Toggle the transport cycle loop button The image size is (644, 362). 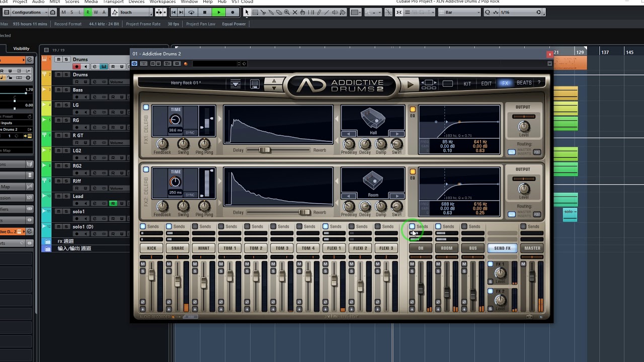pos(191,12)
